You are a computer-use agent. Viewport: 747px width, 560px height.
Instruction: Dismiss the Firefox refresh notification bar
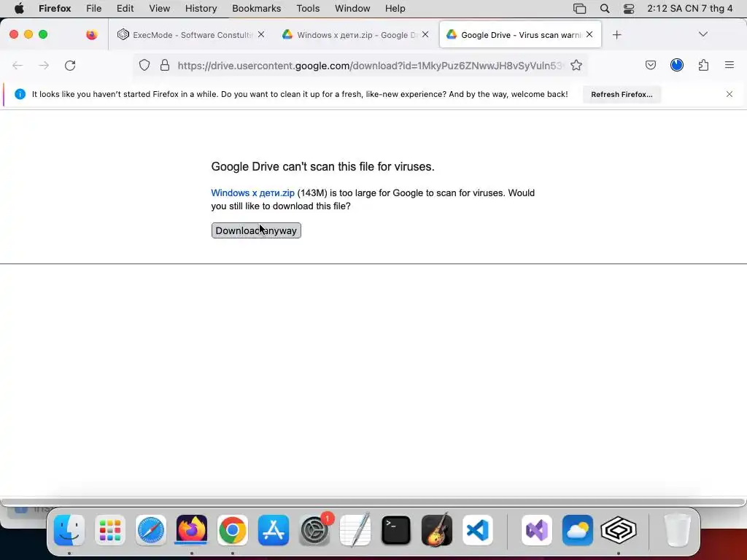(x=729, y=94)
